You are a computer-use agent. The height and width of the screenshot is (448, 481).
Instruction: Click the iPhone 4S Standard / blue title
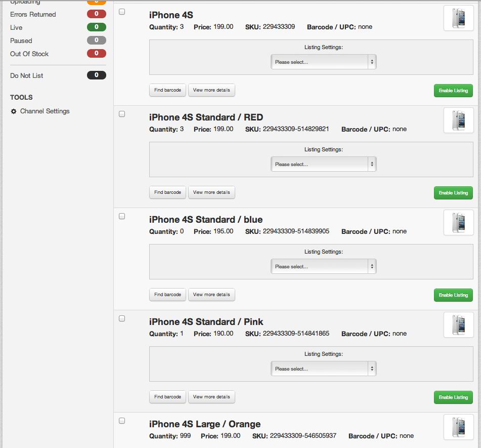(x=206, y=220)
